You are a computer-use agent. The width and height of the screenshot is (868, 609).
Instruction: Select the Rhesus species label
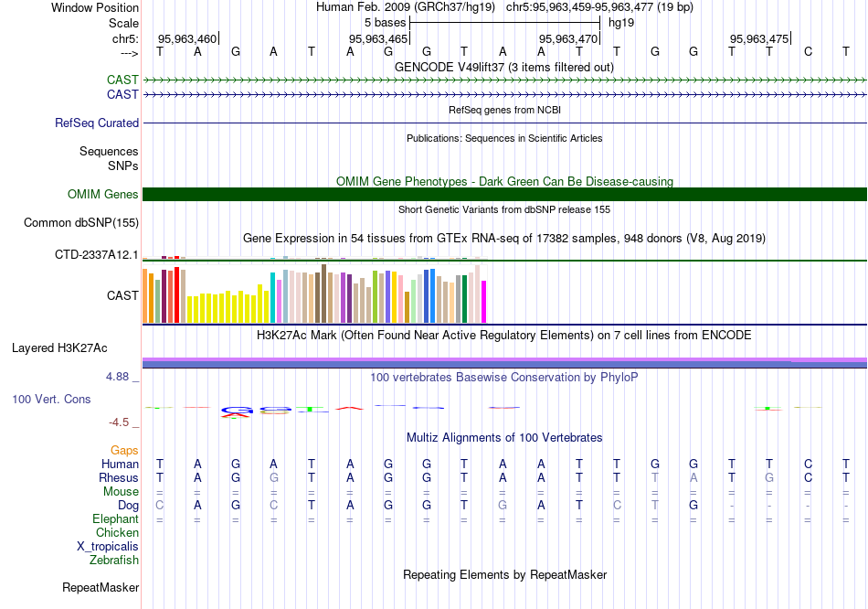[119, 477]
